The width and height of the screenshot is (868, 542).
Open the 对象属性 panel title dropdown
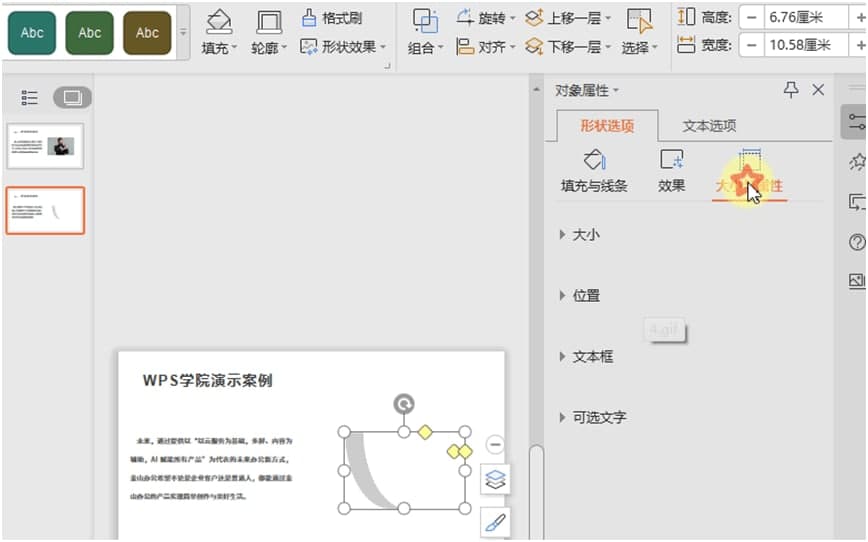tap(587, 90)
